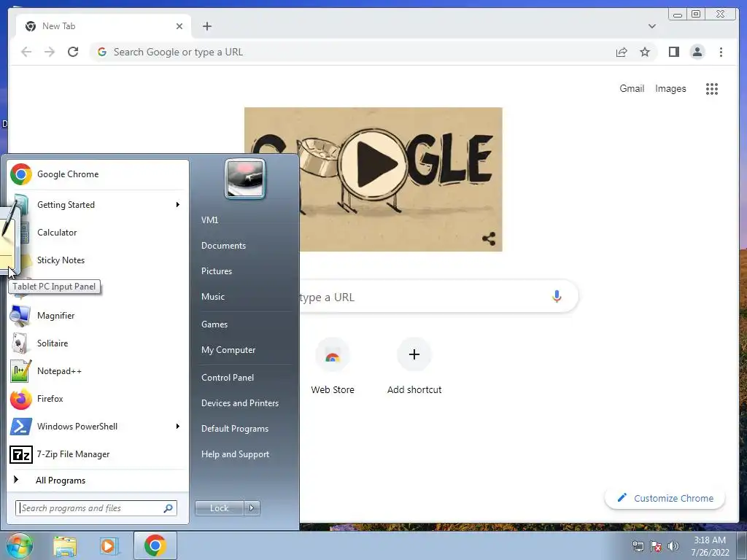This screenshot has width=747, height=560.
Task: Open the Google apps grid
Action: 712,88
